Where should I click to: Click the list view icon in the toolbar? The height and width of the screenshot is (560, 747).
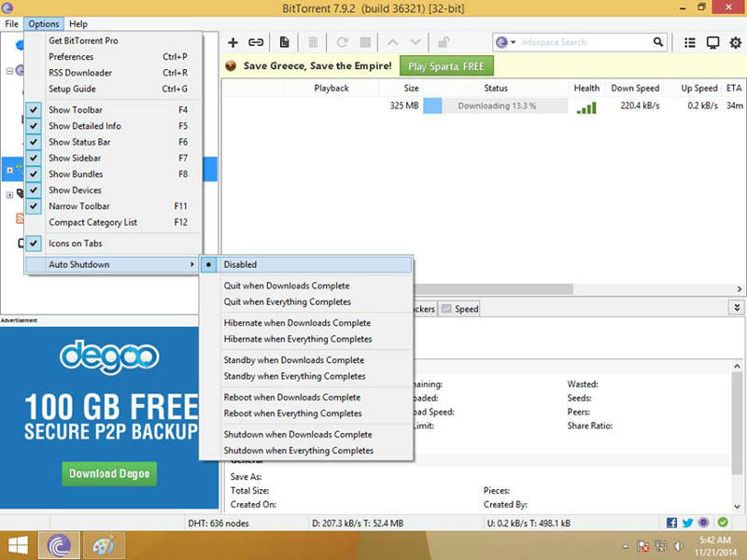[689, 42]
